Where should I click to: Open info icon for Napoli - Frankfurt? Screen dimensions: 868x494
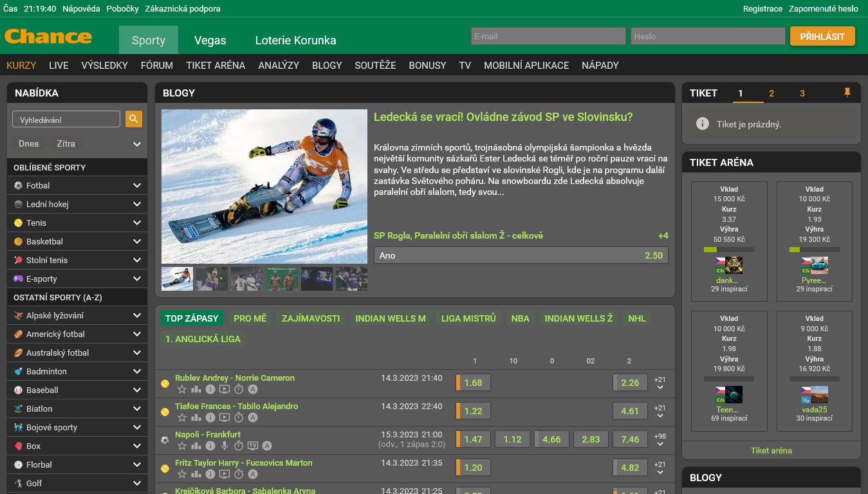pyautogui.click(x=210, y=446)
